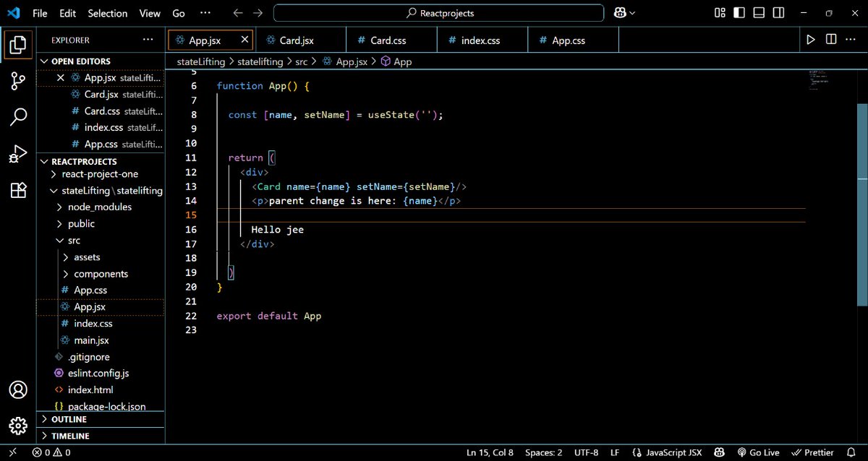
Task: Collapse the stateLifting\statelifting folder
Action: coord(101,191)
